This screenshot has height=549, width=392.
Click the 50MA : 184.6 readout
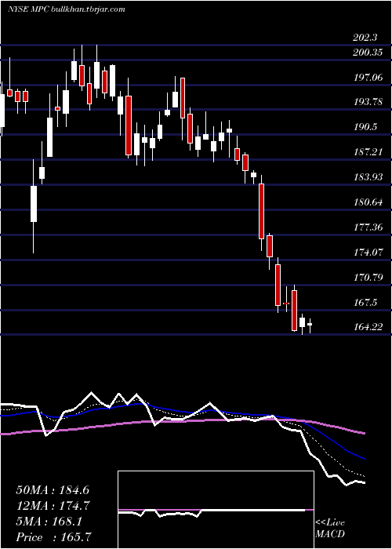(x=54, y=490)
